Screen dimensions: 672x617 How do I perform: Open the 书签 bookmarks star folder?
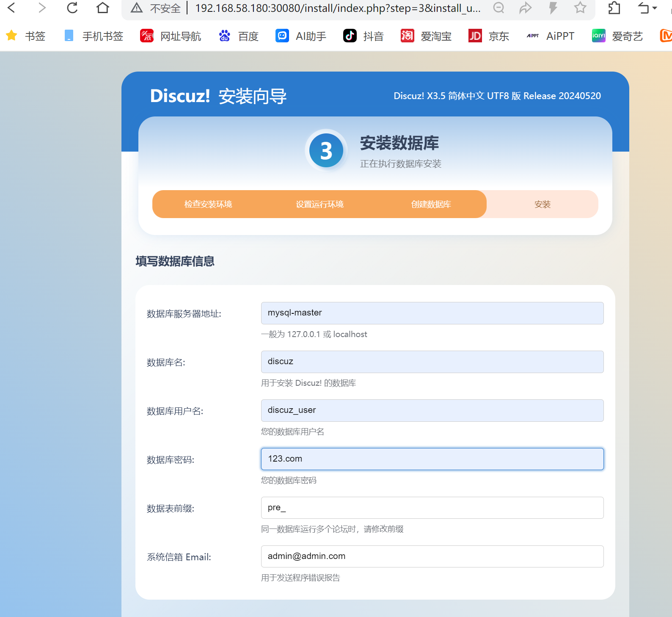pos(25,36)
